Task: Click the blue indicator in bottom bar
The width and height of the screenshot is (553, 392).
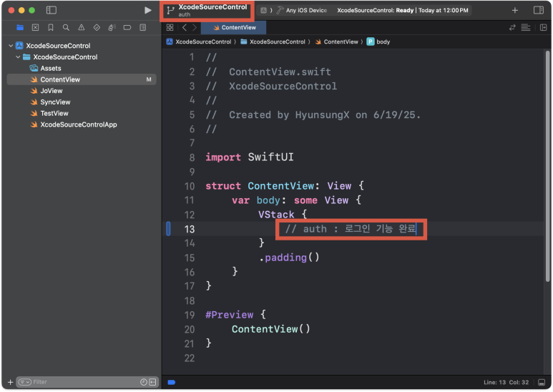Action: 172,382
